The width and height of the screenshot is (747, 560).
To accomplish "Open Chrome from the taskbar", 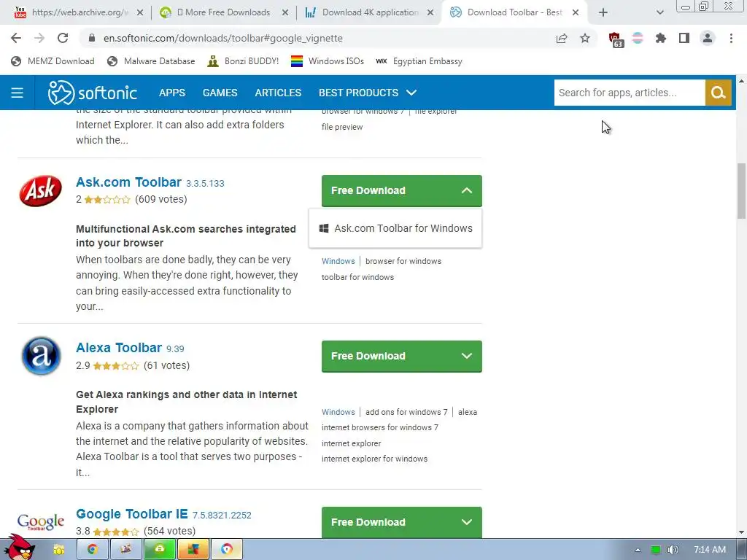I will coord(93,550).
